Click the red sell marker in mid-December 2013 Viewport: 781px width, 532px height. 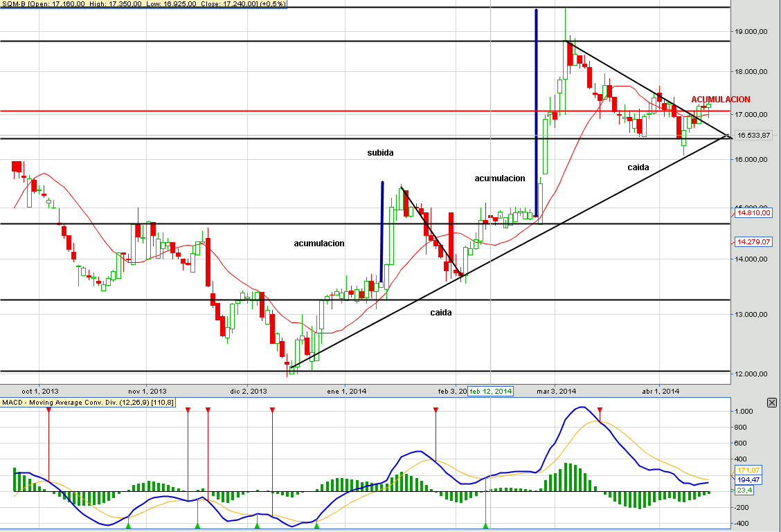pyautogui.click(x=273, y=410)
